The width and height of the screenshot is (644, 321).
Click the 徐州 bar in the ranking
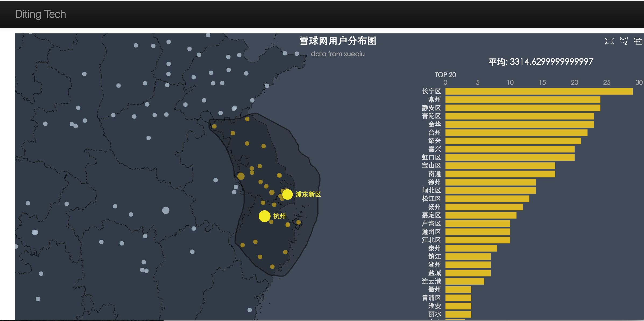(490, 182)
